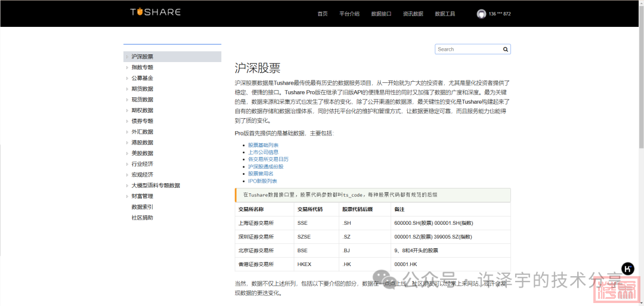The height and width of the screenshot is (306, 644).
Task: Select 美股数据 in sidebar tree
Action: (x=142, y=153)
